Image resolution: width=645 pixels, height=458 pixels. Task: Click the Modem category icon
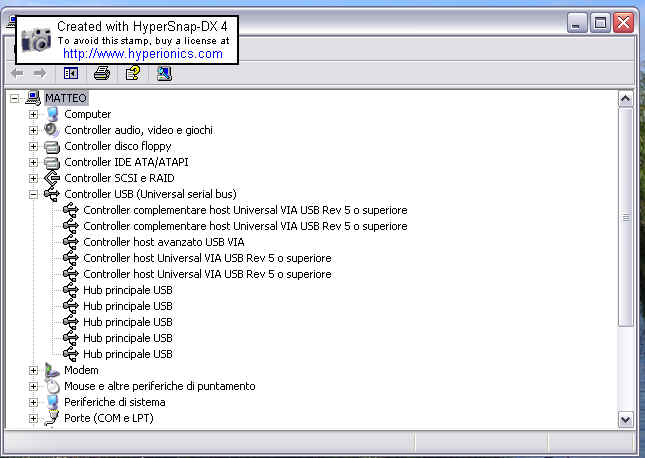[x=52, y=370]
